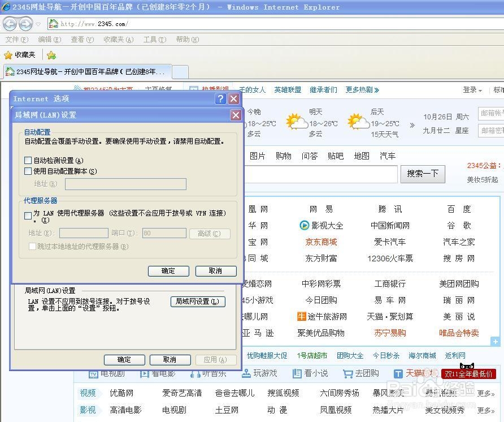
Task: Click the proxy 地址 input field
Action: pos(84,233)
